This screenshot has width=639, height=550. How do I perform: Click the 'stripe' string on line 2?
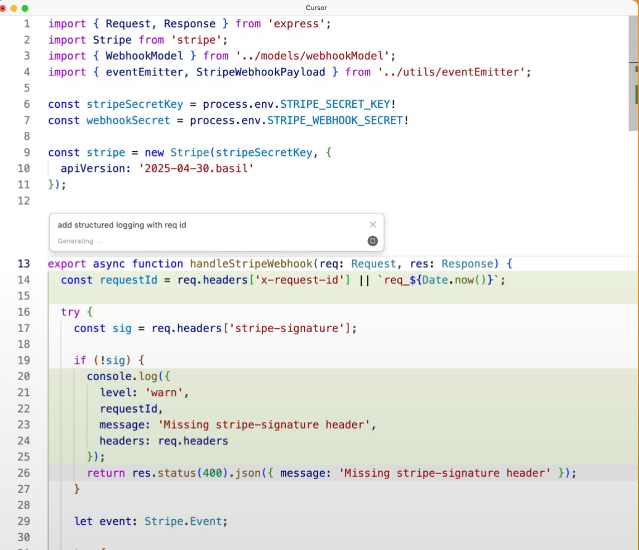pyautogui.click(x=196, y=40)
